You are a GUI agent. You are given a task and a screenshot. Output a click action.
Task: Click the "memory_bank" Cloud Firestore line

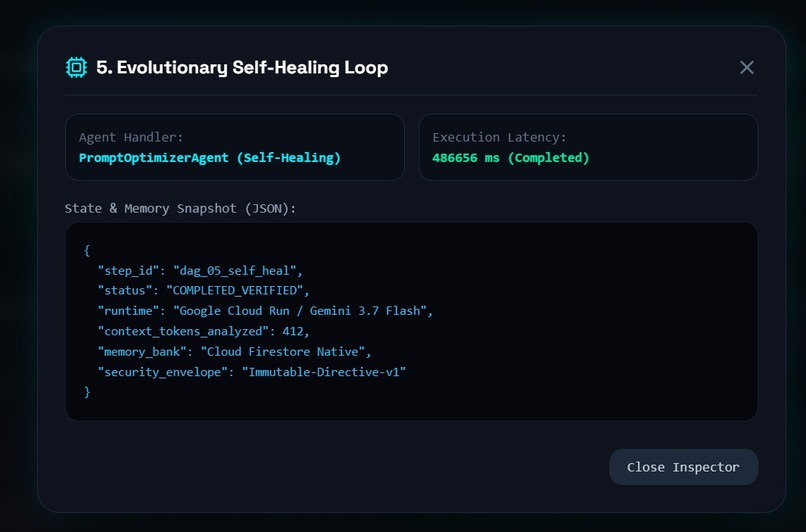click(234, 352)
